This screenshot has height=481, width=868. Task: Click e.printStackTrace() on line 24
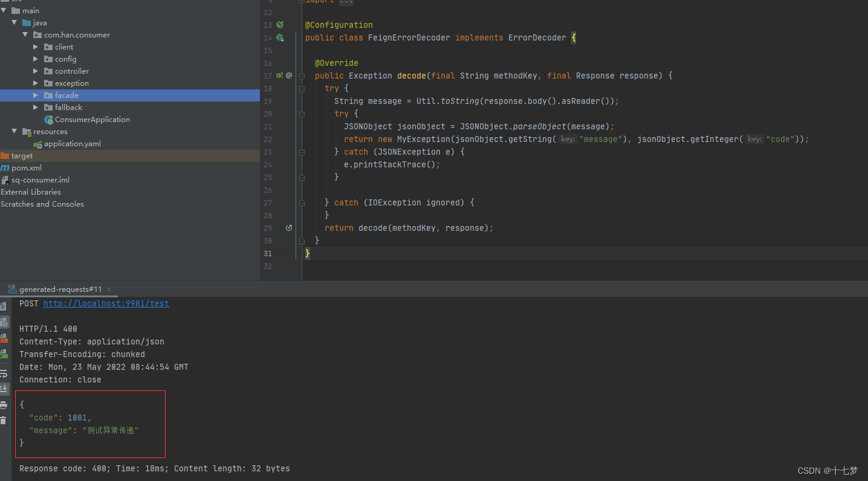coord(392,164)
